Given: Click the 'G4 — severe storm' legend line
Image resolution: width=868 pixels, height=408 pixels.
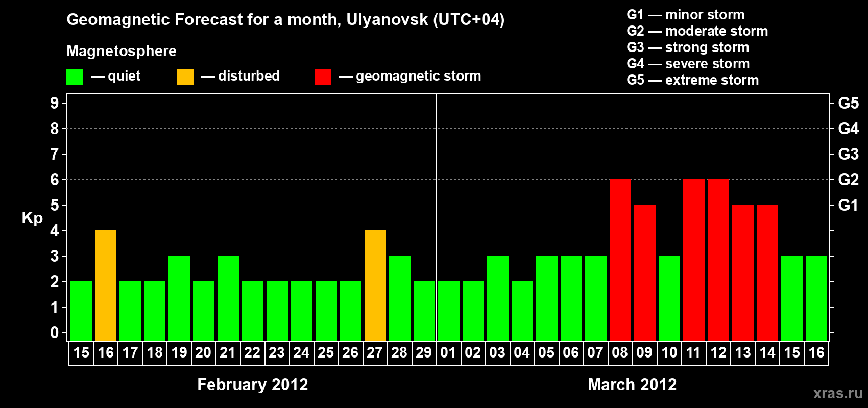Looking at the screenshot, I should tap(688, 64).
